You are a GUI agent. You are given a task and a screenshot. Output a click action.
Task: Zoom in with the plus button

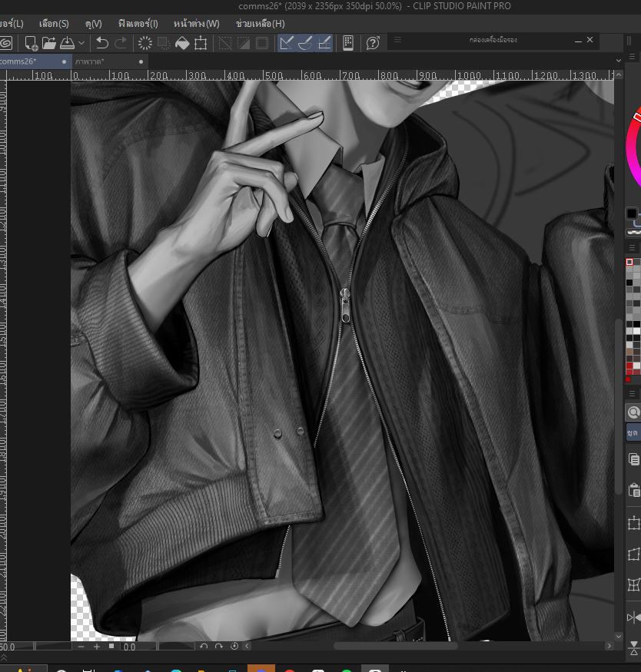pyautogui.click(x=97, y=647)
